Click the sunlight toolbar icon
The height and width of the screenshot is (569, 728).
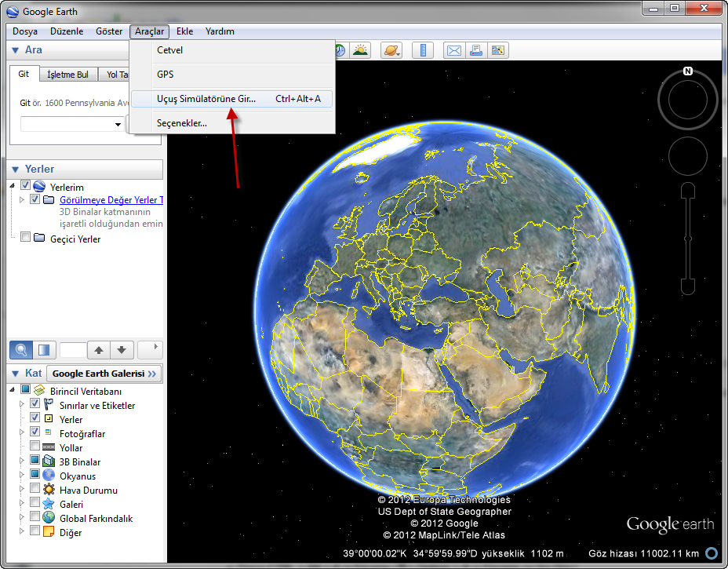(x=360, y=51)
